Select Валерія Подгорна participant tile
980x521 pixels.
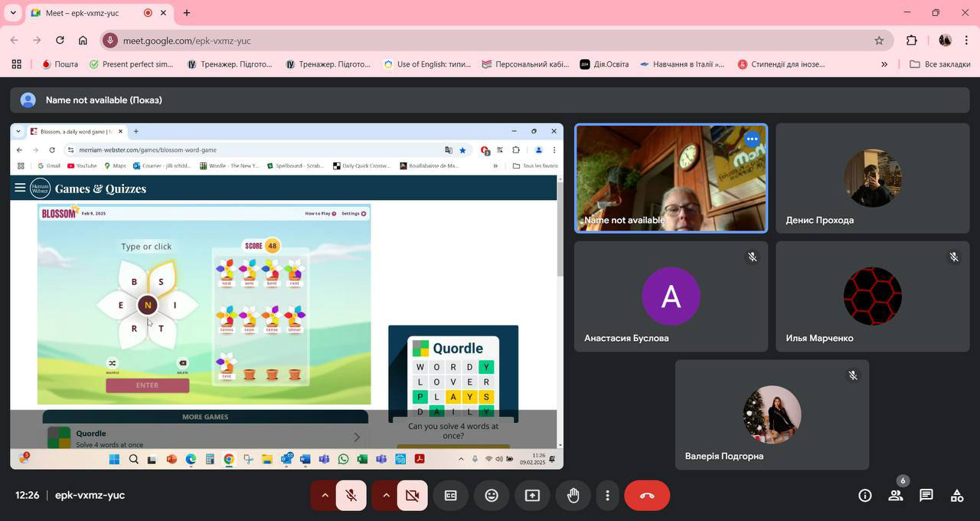(x=772, y=415)
